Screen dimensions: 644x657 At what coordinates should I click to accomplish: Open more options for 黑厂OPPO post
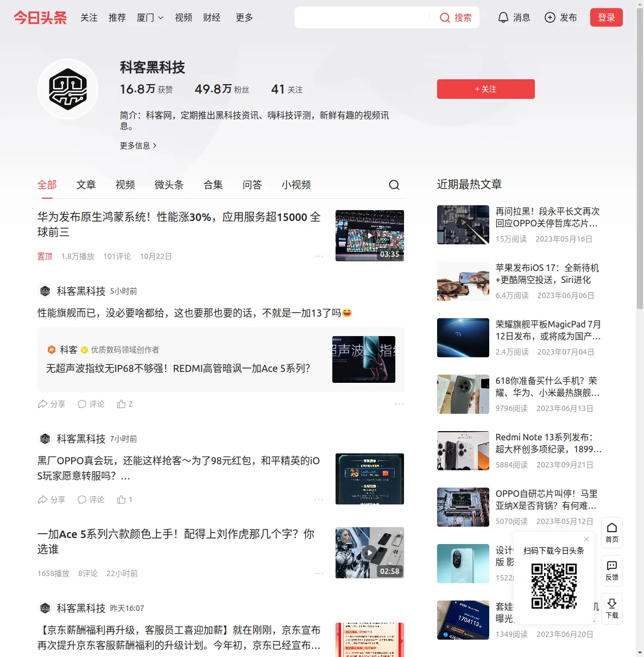[319, 500]
